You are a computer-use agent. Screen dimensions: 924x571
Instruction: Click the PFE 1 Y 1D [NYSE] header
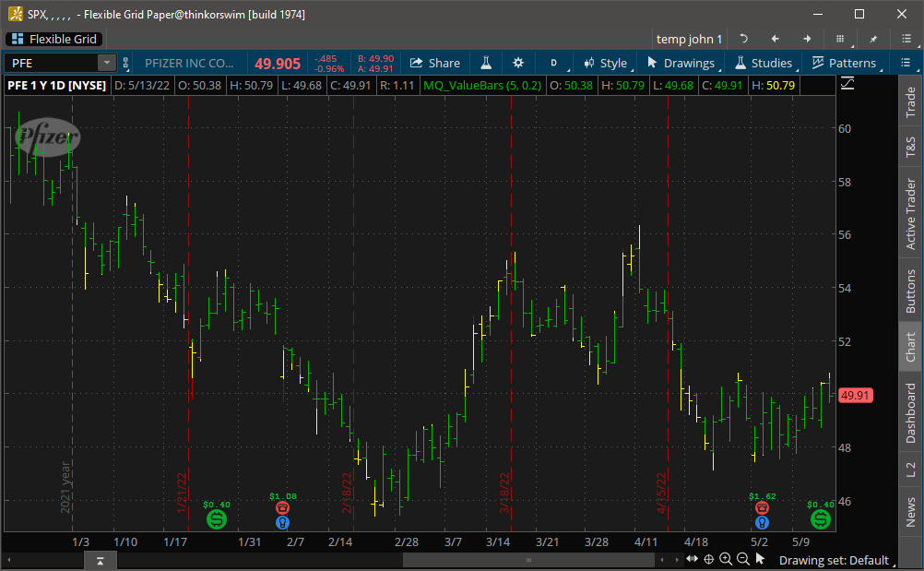click(x=56, y=86)
